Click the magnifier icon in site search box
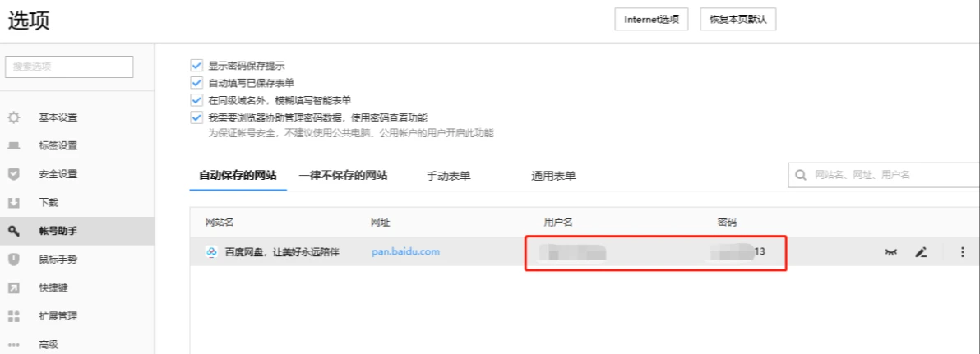This screenshot has height=354, width=980. pos(801,176)
